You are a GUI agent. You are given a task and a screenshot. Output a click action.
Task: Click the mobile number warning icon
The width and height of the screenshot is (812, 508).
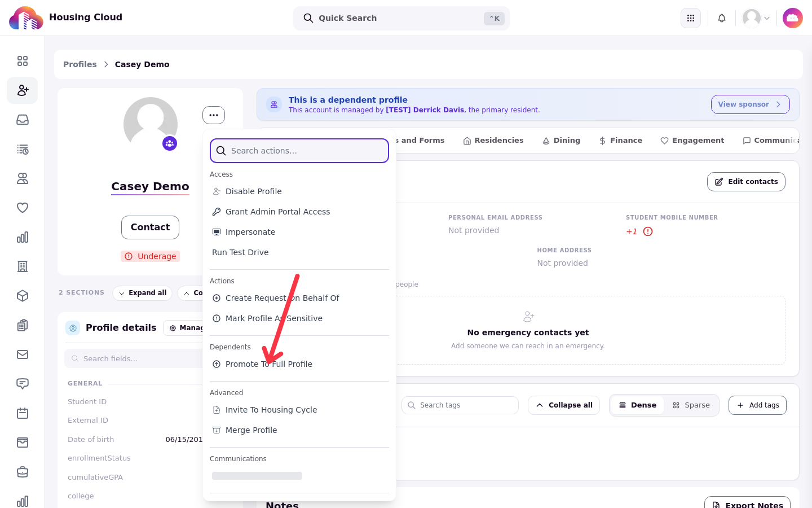pyautogui.click(x=648, y=231)
